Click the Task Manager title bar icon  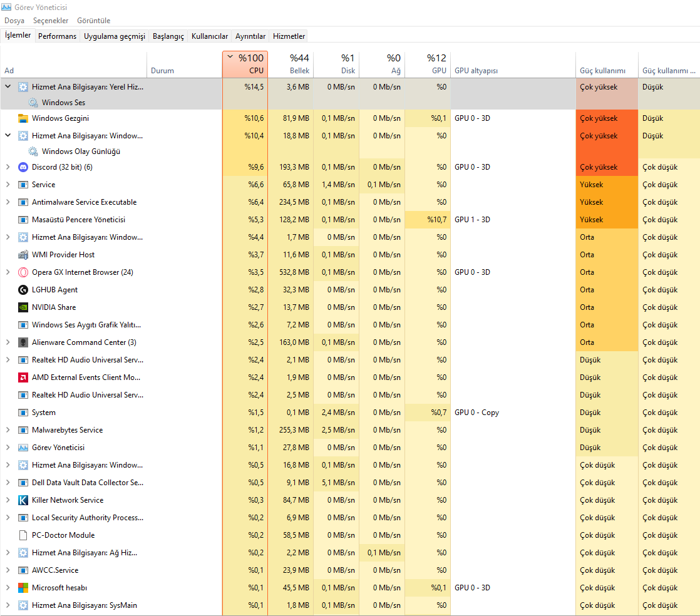[6, 7]
